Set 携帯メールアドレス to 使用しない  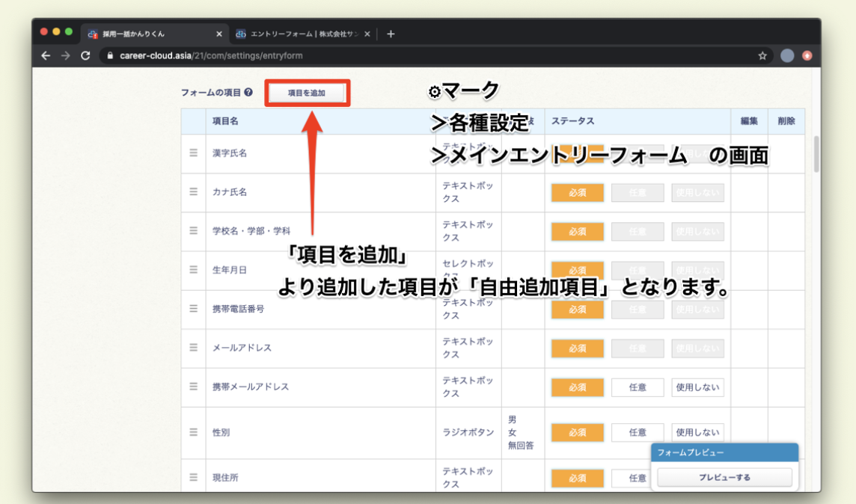pos(697,387)
